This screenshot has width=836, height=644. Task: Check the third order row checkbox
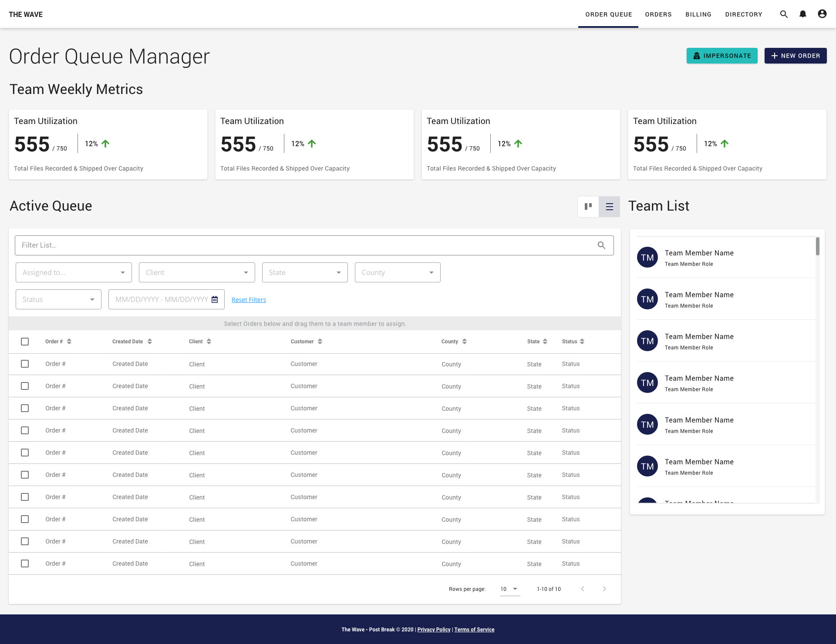tap(25, 408)
